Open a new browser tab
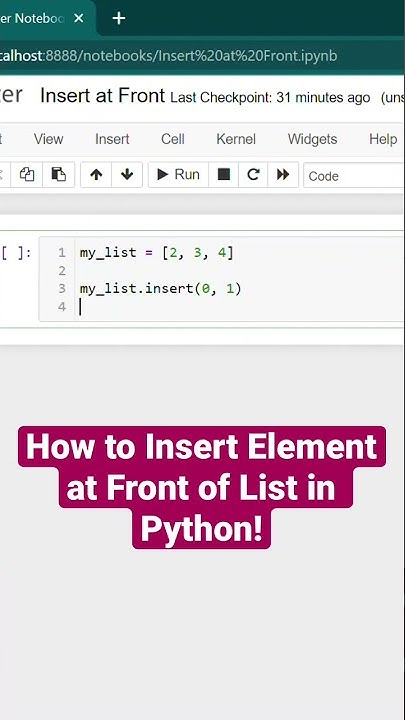Image resolution: width=405 pixels, height=720 pixels. coord(118,18)
